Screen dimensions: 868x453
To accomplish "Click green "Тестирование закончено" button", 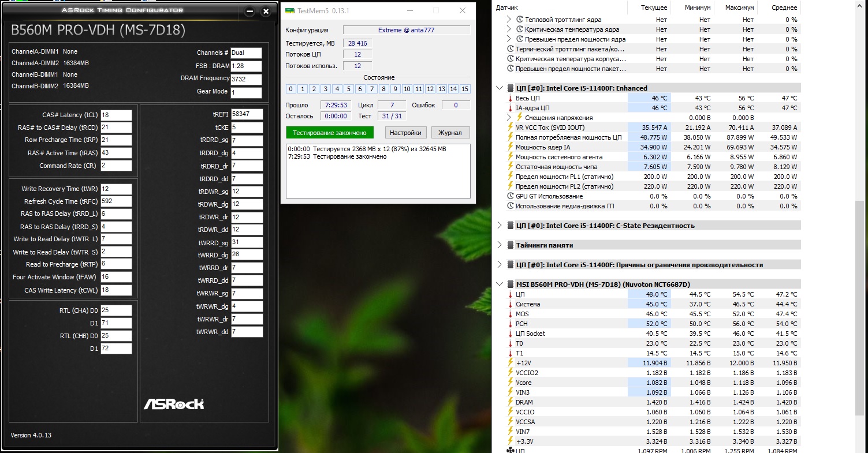I will point(330,133).
